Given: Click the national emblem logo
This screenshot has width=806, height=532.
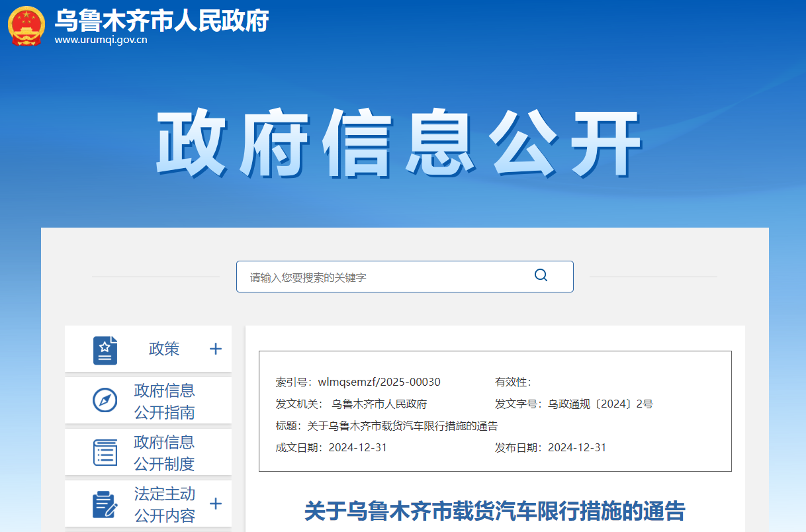Looking at the screenshot, I should [x=26, y=26].
